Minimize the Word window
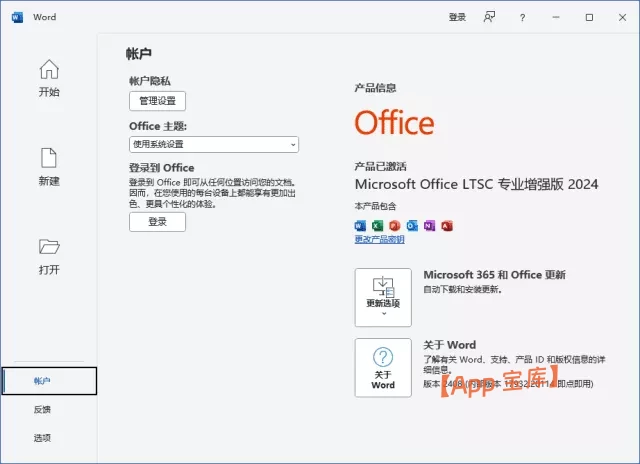Image resolution: width=640 pixels, height=464 pixels. click(x=556, y=17)
